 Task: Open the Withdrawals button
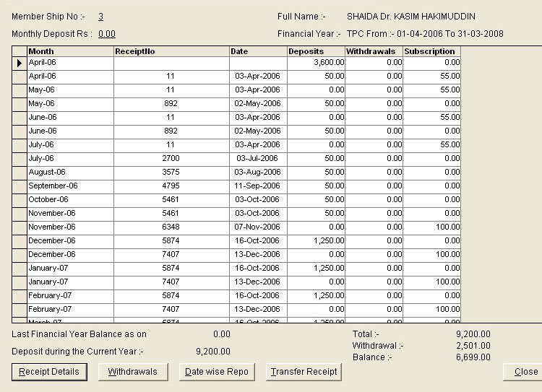(x=132, y=372)
